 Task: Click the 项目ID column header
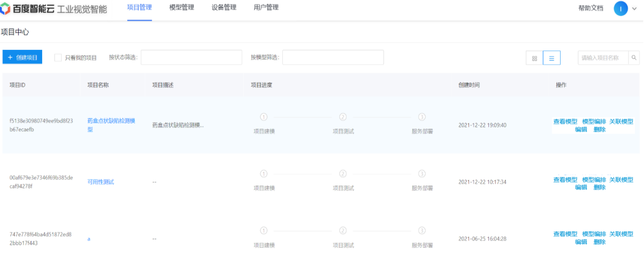(17, 85)
